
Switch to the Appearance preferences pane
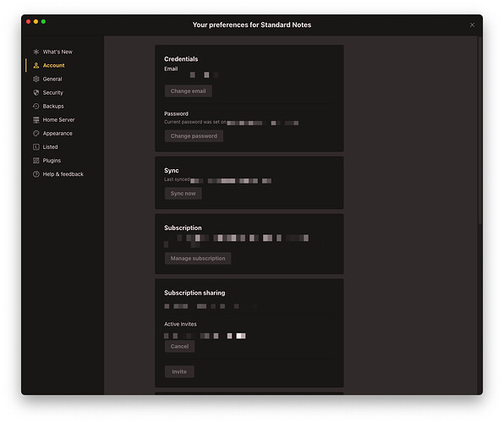(x=58, y=133)
